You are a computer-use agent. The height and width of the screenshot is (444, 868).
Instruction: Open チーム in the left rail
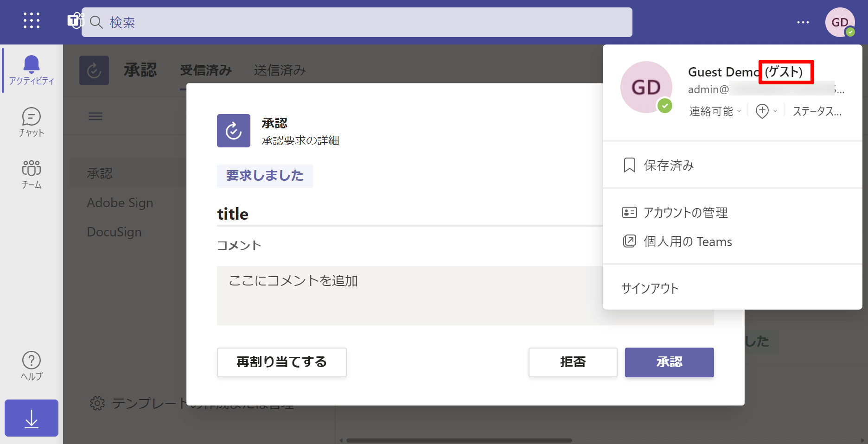point(32,174)
